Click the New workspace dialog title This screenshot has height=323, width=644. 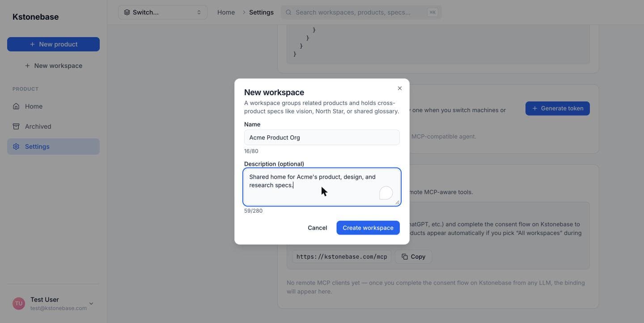coord(274,92)
